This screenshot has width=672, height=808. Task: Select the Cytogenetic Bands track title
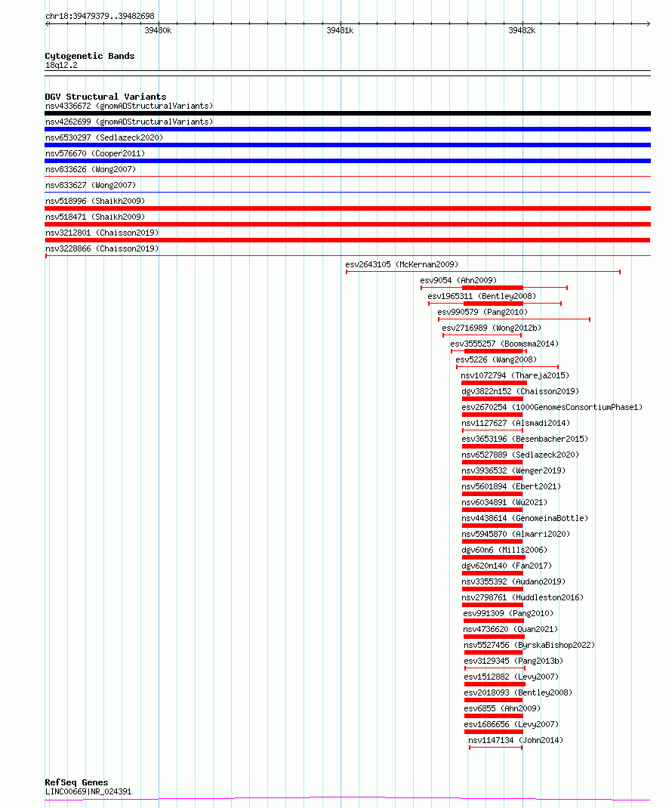pyautogui.click(x=90, y=56)
